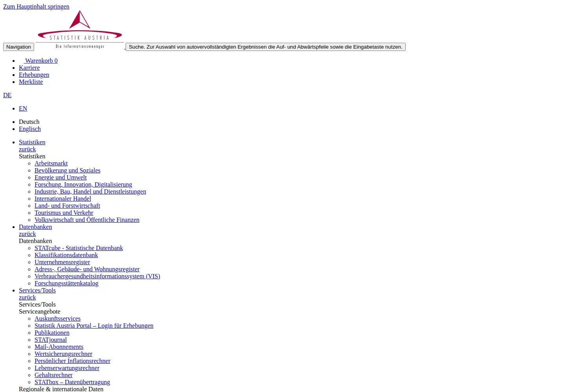Viewport: 565px width, 392px height.
Task: Expand the Statistiken menu
Action: tap(32, 142)
